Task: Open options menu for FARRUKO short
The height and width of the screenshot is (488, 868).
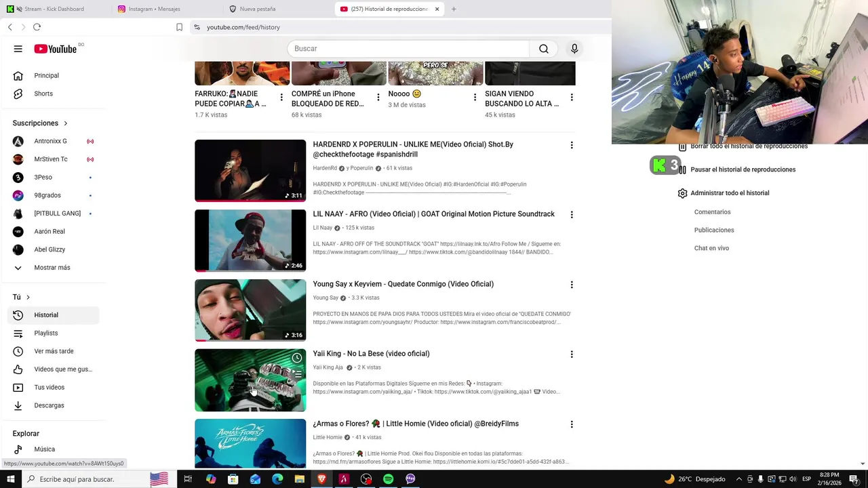Action: click(x=281, y=98)
